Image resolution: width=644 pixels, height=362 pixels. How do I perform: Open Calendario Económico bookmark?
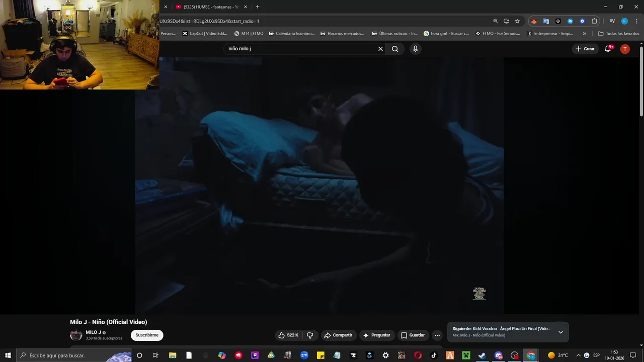pyautogui.click(x=292, y=34)
